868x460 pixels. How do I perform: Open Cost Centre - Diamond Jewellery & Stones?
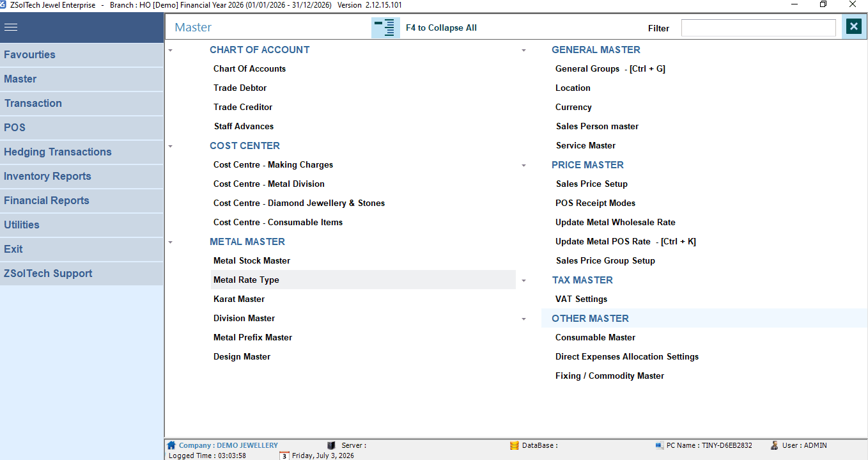299,203
